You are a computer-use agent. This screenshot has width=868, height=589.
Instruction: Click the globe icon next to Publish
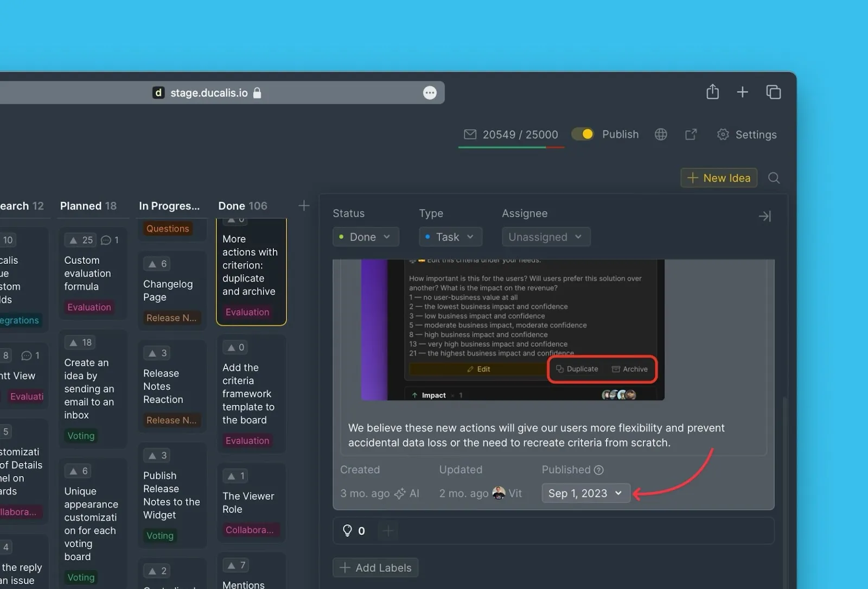[660, 135]
